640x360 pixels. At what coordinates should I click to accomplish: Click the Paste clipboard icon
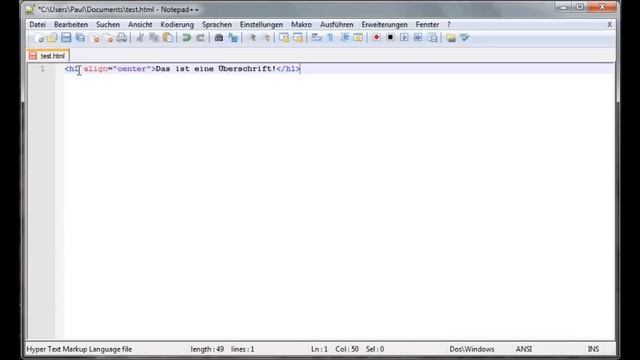(x=168, y=38)
